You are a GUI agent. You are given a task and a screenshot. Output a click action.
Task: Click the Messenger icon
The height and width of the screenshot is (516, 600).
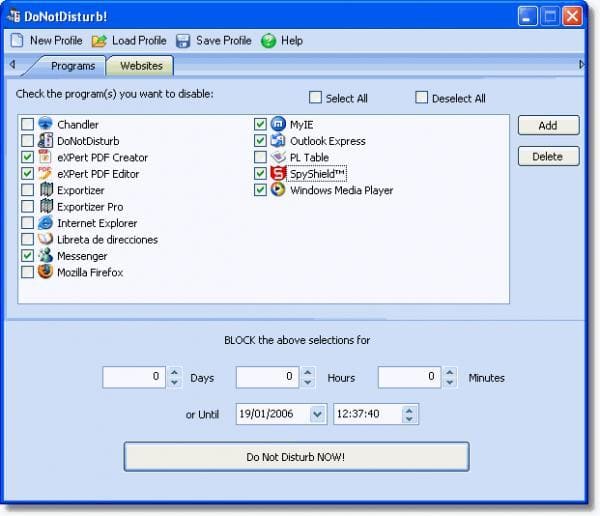pyautogui.click(x=46, y=256)
